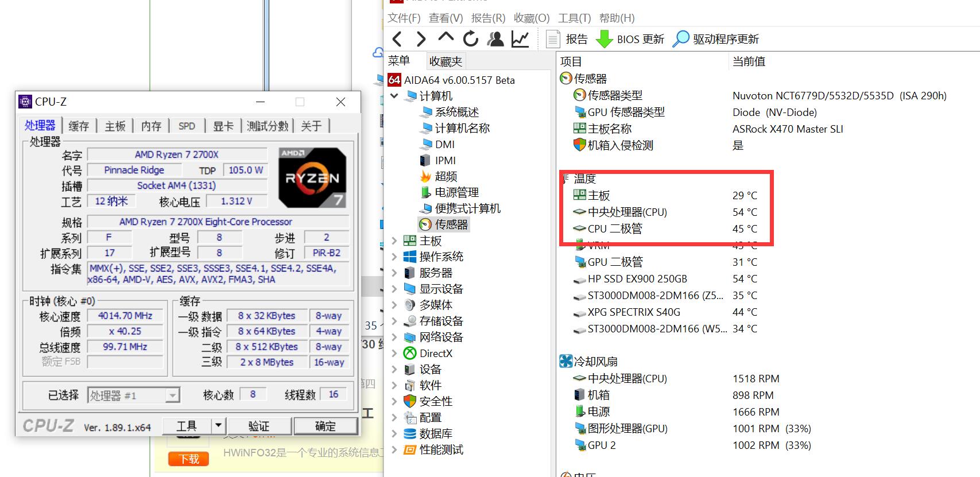Switch to the 菜单 tab in AIDA64
The height and width of the screenshot is (477, 980).
399,61
